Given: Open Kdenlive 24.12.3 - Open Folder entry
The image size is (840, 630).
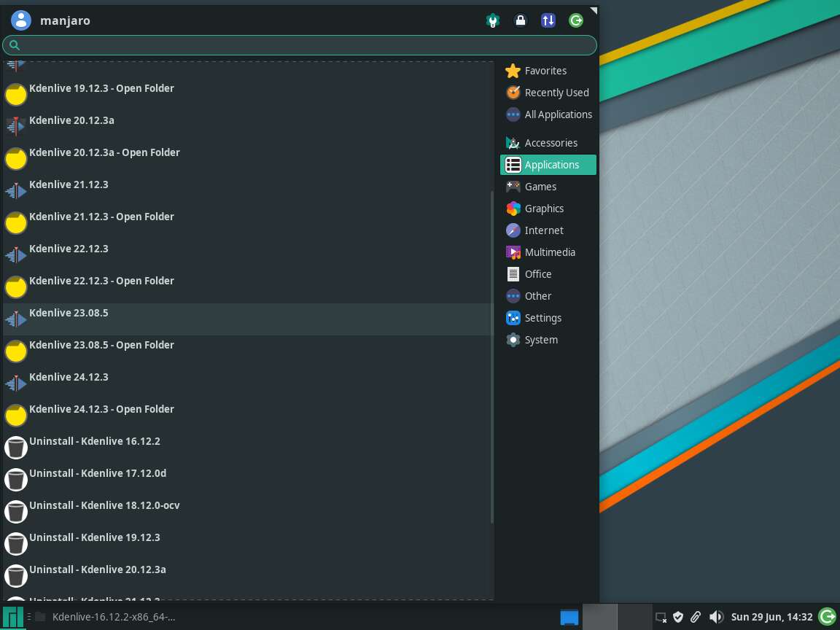Looking at the screenshot, I should [248, 416].
